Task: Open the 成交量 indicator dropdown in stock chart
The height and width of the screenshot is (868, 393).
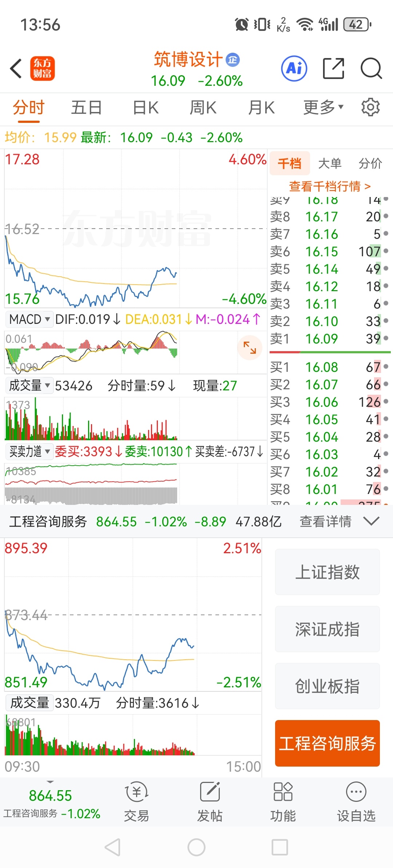Action: (29, 385)
